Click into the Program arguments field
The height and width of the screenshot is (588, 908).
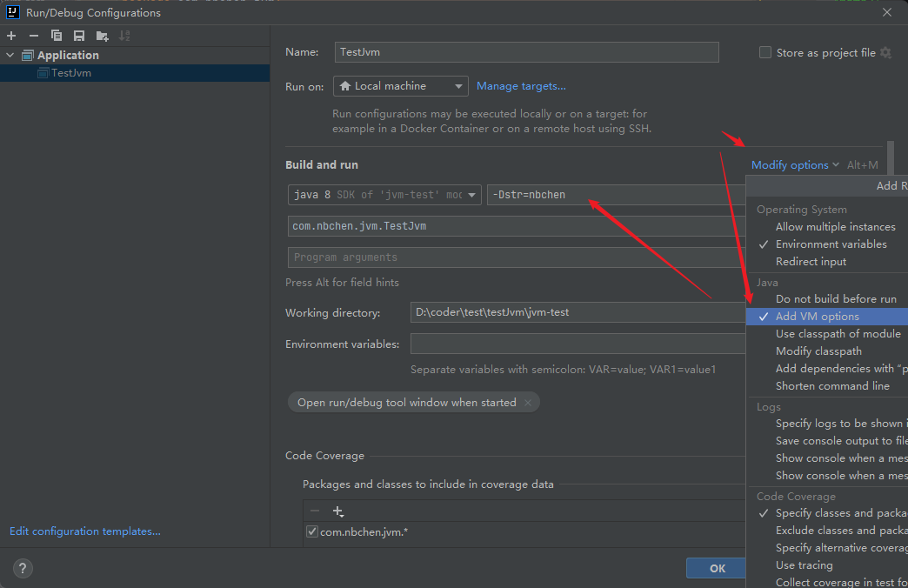[513, 257]
